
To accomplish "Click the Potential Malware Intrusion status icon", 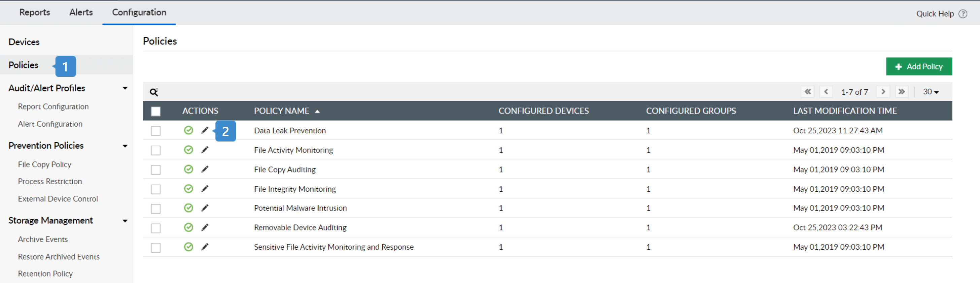I will (x=188, y=208).
